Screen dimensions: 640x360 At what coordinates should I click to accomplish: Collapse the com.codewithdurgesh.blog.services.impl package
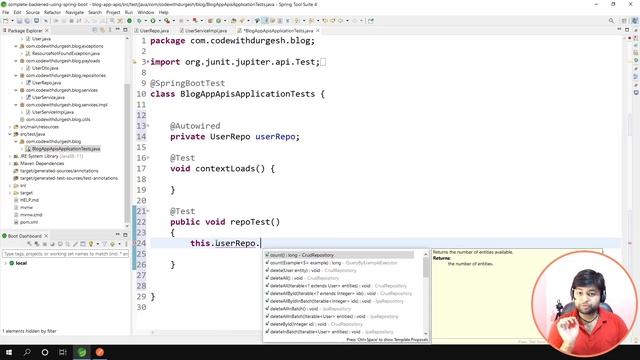tap(16, 105)
